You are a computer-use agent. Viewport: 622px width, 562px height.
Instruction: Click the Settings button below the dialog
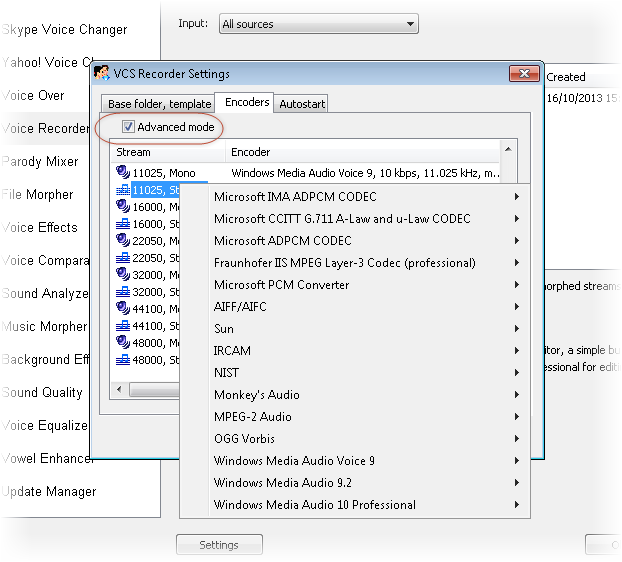(219, 545)
